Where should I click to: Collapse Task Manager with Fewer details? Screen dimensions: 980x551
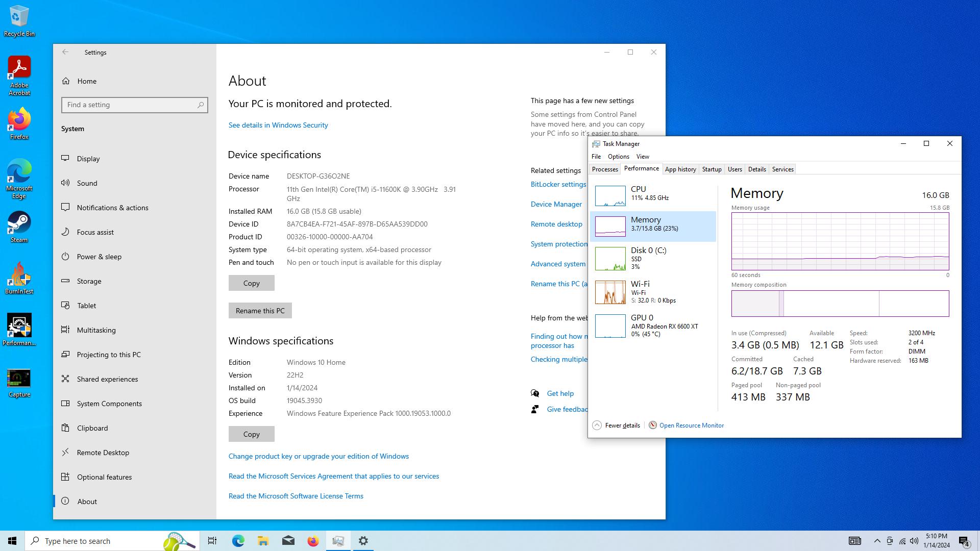click(x=617, y=425)
